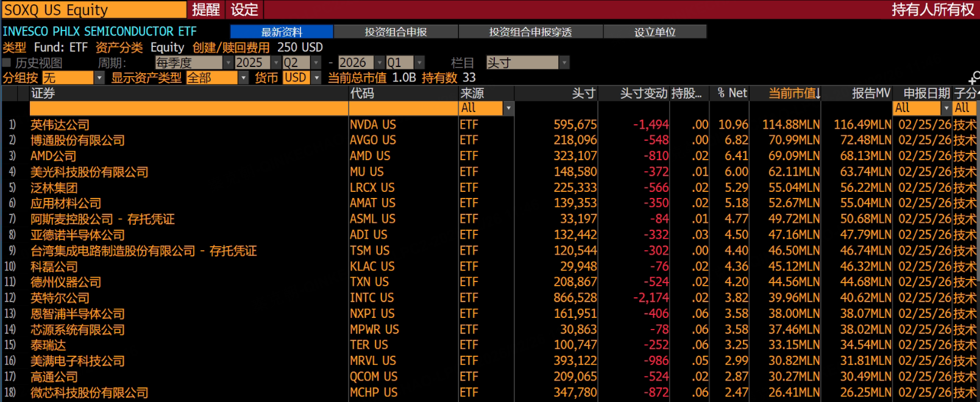980x402 pixels.
Task: Select the KLAC US ticker cell
Action: click(372, 266)
